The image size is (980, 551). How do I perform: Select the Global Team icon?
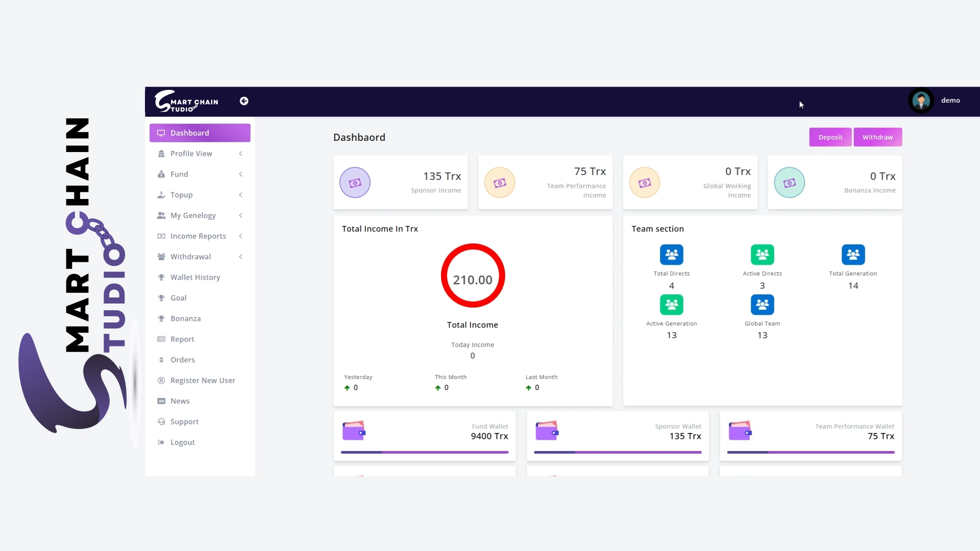pos(762,305)
